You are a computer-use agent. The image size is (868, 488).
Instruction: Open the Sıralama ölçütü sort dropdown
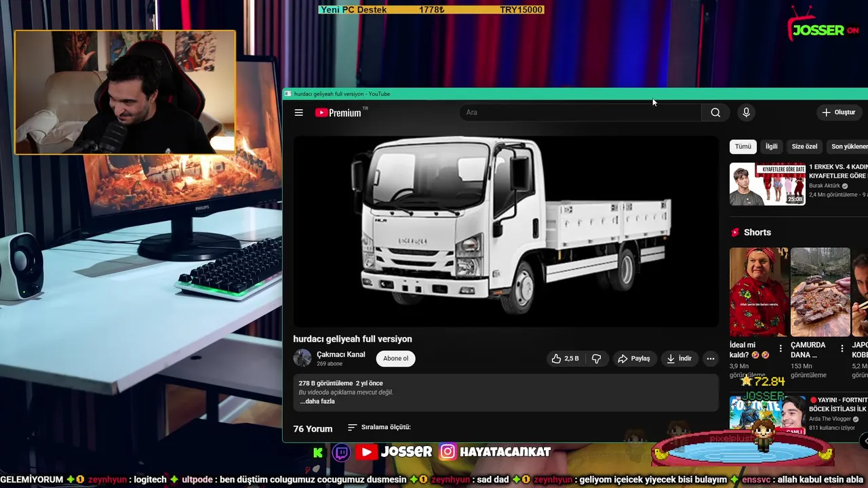(379, 428)
